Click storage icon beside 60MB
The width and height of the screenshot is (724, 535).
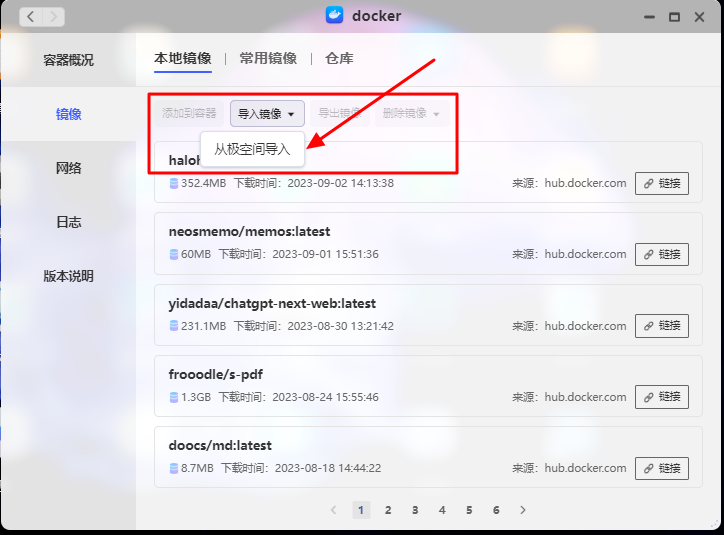point(174,254)
